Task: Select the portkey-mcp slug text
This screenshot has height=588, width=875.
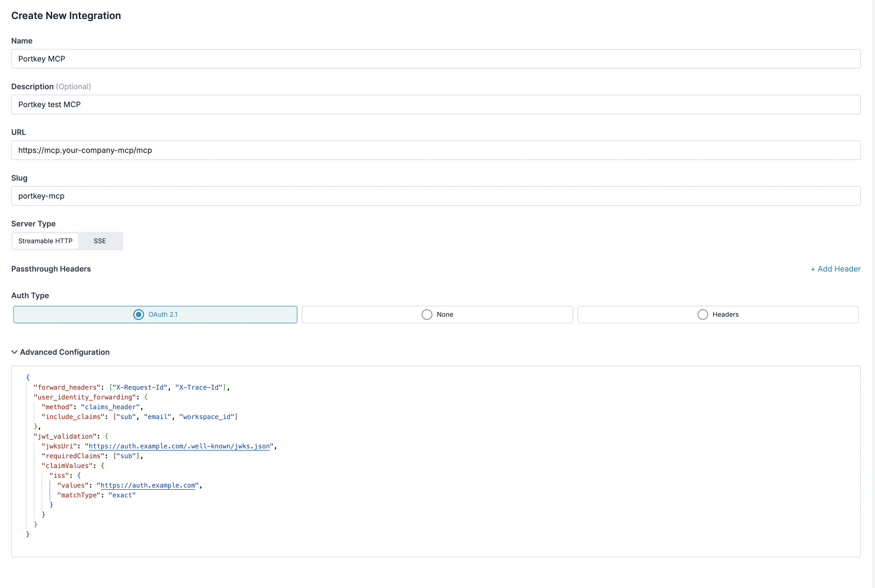Action: [x=41, y=196]
